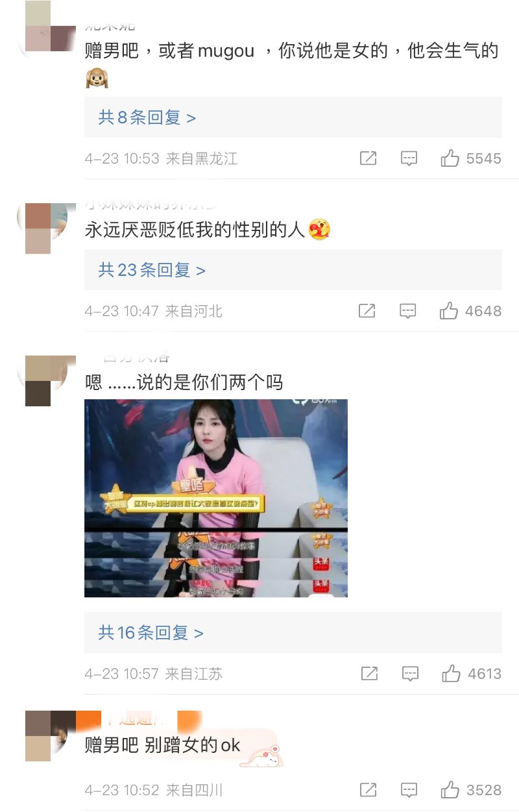This screenshot has width=519, height=812.
Task: Open avatar of 永远厌恶贬低 commenter
Action: [x=46, y=228]
